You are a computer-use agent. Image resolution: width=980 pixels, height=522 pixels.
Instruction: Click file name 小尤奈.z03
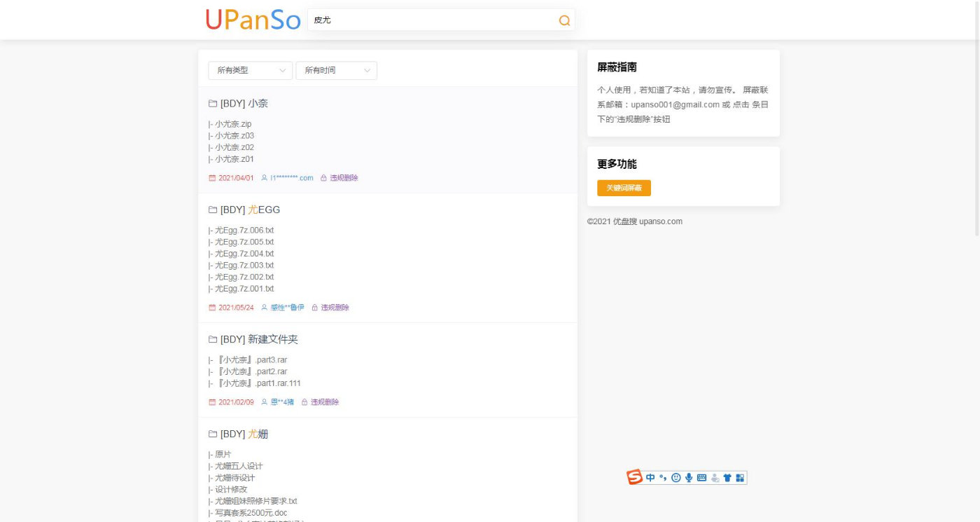234,136
